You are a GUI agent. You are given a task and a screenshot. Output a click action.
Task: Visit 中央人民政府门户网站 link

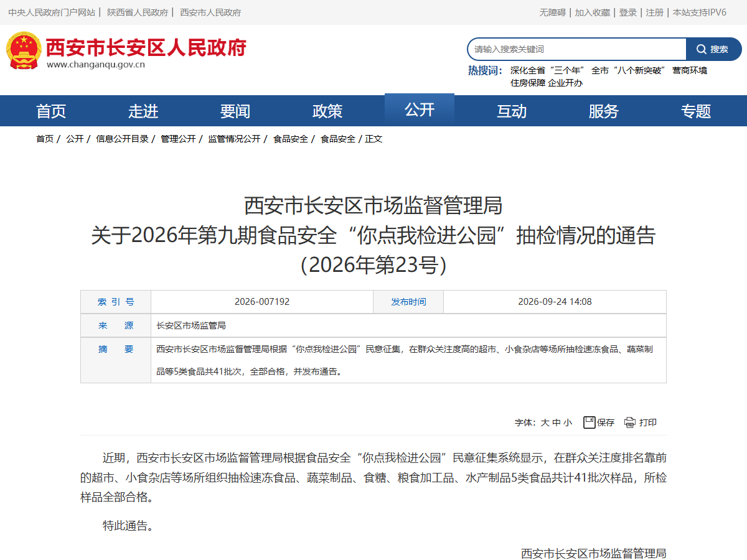click(x=52, y=12)
